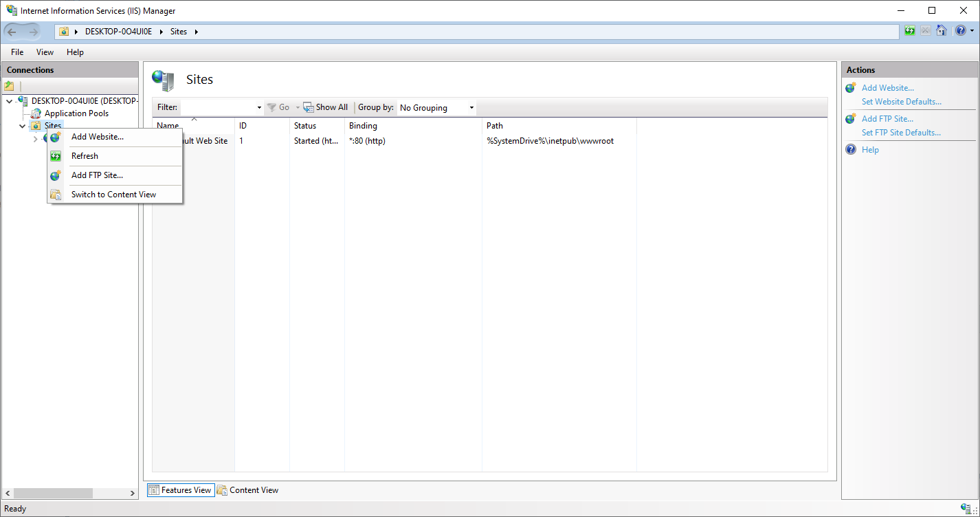
Task: Select the Sites node in the tree
Action: point(53,126)
